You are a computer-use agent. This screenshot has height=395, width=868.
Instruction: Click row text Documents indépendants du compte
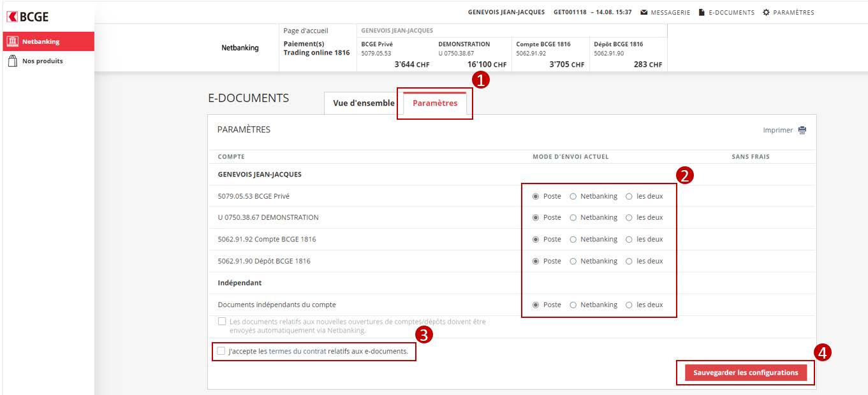coord(277,305)
